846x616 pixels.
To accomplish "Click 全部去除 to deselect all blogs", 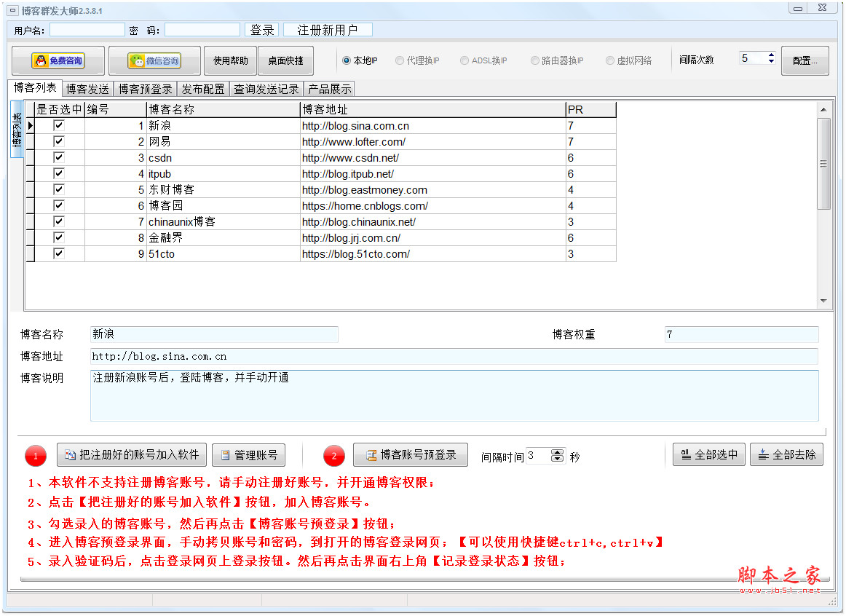I will (786, 454).
